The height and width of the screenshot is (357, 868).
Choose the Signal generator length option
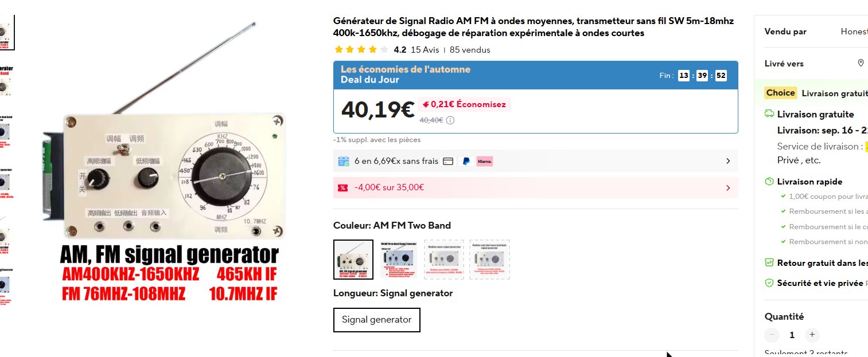(377, 320)
